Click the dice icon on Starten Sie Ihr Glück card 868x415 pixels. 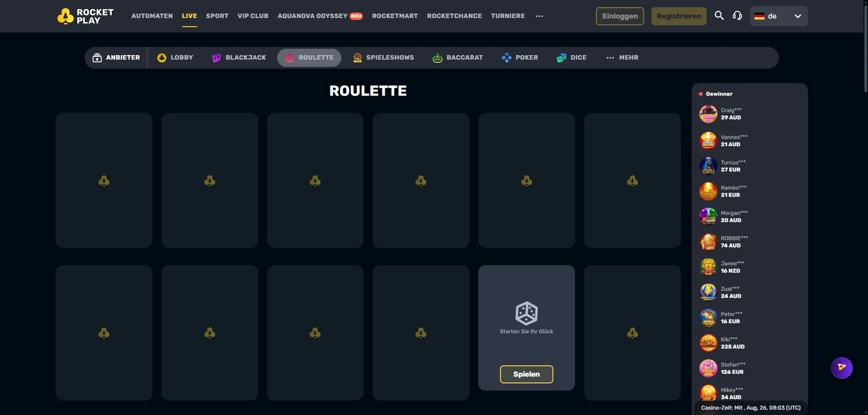point(527,313)
